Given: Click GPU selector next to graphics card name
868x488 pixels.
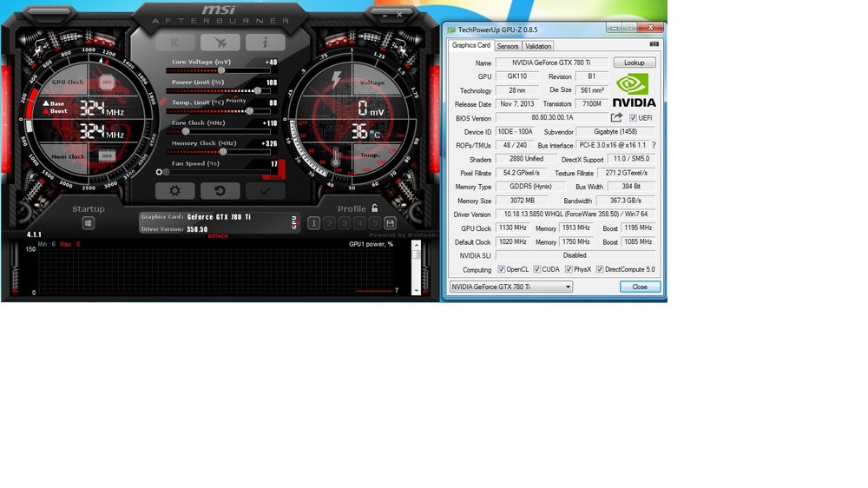Looking at the screenshot, I should (294, 222).
